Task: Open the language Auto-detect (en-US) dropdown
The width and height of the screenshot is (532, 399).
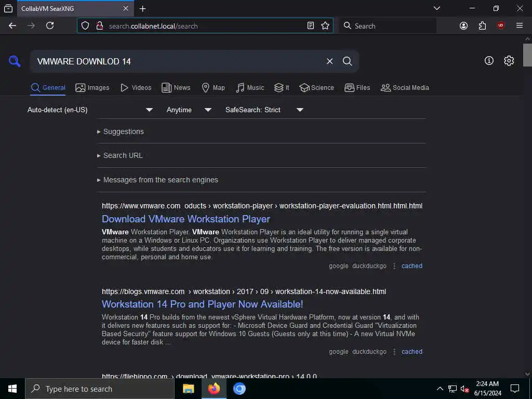Action: pyautogui.click(x=90, y=110)
